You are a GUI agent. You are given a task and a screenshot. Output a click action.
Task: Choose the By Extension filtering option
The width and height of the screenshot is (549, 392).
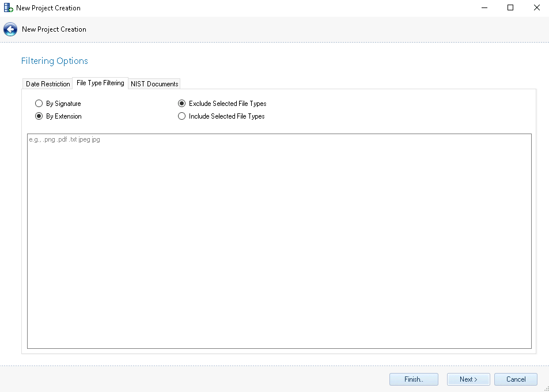tap(39, 116)
